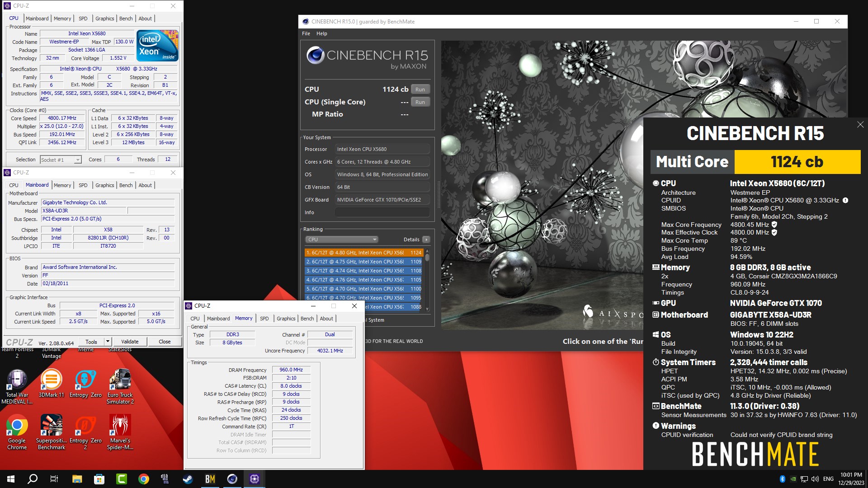Viewport: 868px width, 488px height.
Task: Expand the Tools dropdown arrow in CPU-Z
Action: pyautogui.click(x=108, y=342)
